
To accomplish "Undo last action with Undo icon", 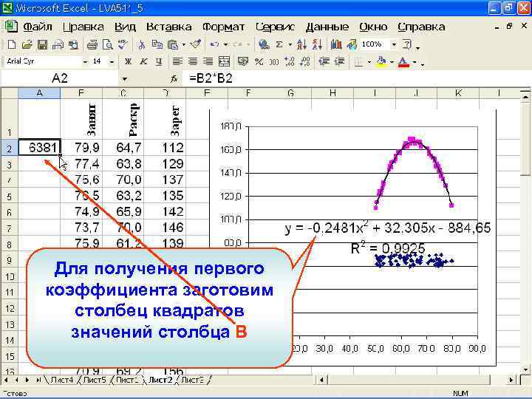I will 214,44.
